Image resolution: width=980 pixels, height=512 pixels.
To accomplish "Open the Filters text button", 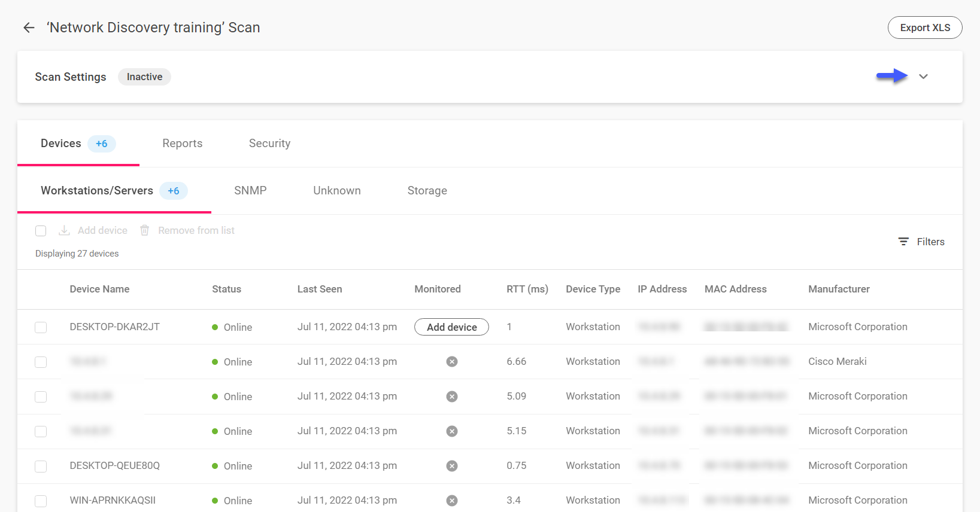I will (x=931, y=242).
